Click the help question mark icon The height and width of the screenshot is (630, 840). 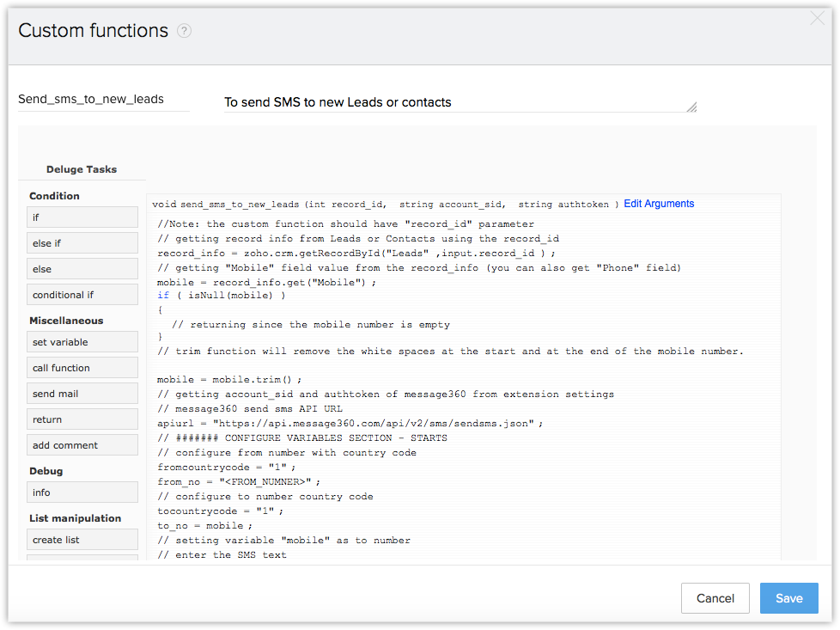tap(184, 31)
